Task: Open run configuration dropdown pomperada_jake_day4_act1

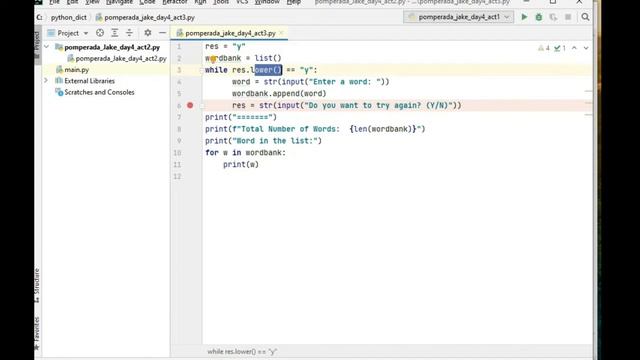Action: [459, 17]
